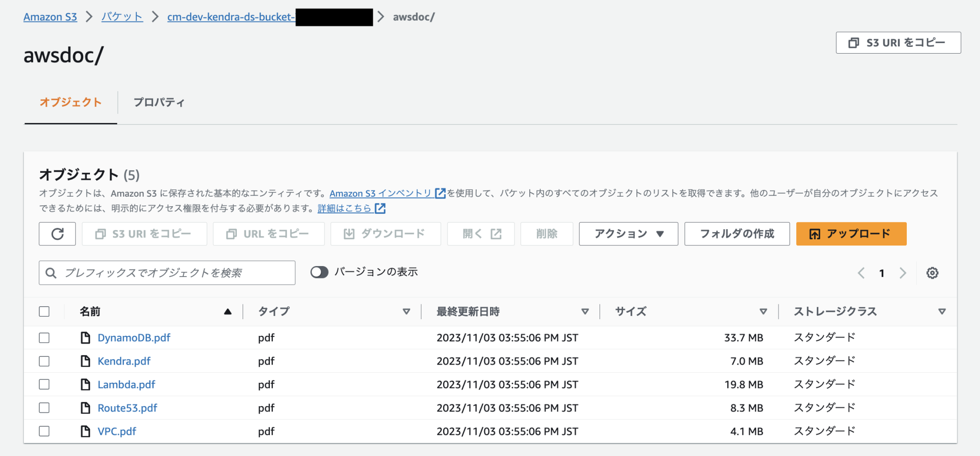Open the アクション dropdown menu
The image size is (980, 456).
click(628, 234)
